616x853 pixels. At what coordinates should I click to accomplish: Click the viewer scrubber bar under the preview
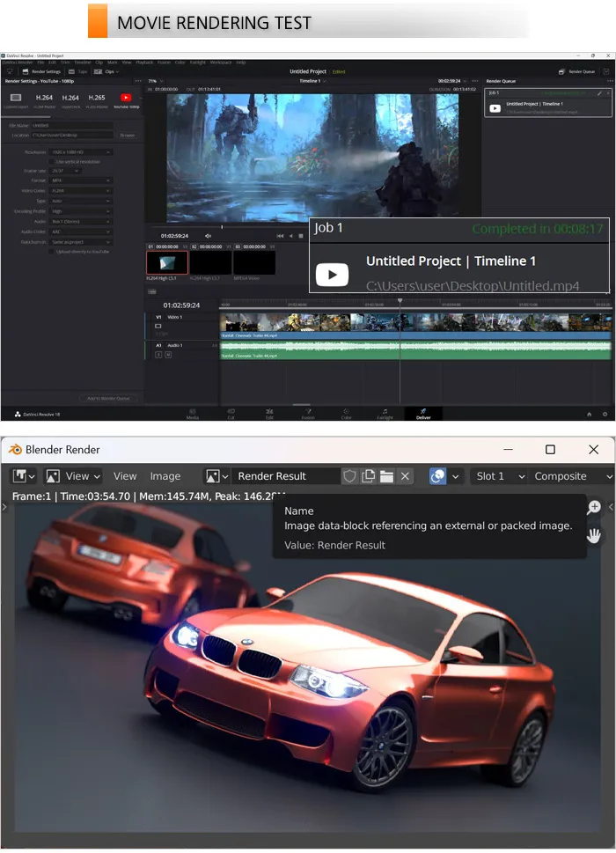coord(312,226)
